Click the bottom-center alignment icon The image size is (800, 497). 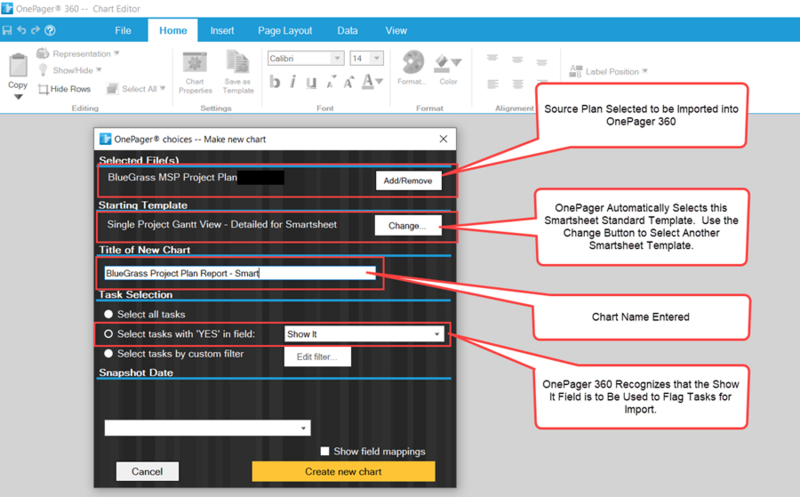click(517, 84)
